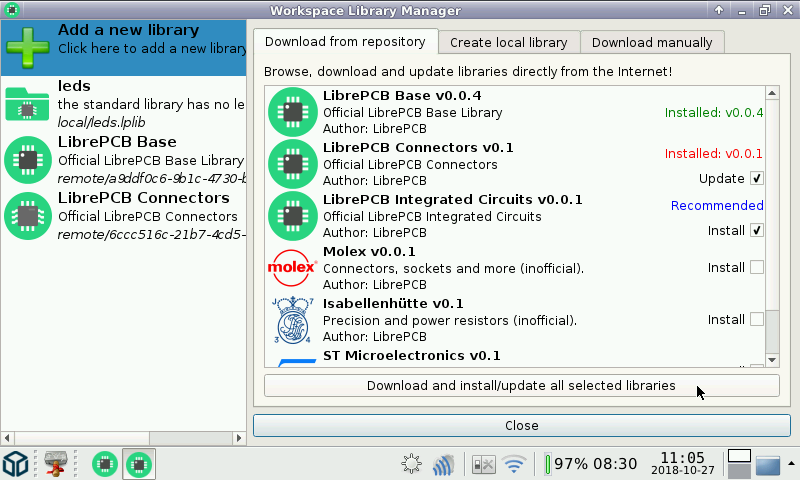This screenshot has height=480, width=800.
Task: Click the sidebar horizontal scrollbar right arrow
Action: pyautogui.click(x=239, y=438)
